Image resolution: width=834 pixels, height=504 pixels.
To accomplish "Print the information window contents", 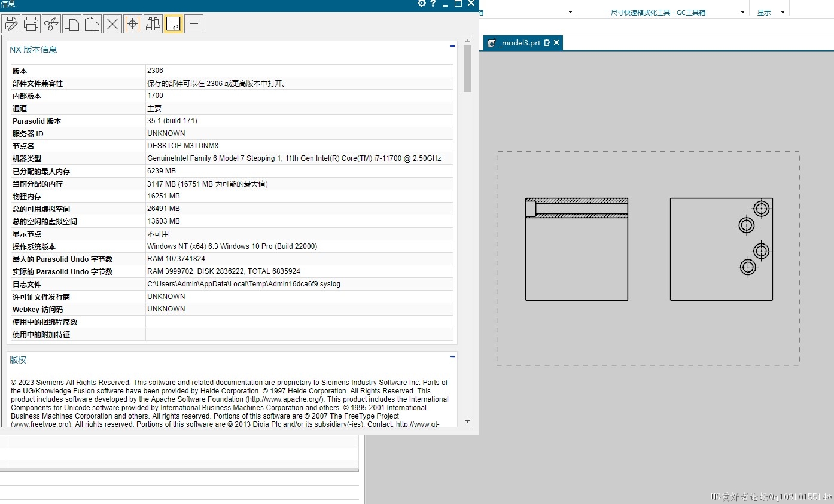I will (31, 24).
